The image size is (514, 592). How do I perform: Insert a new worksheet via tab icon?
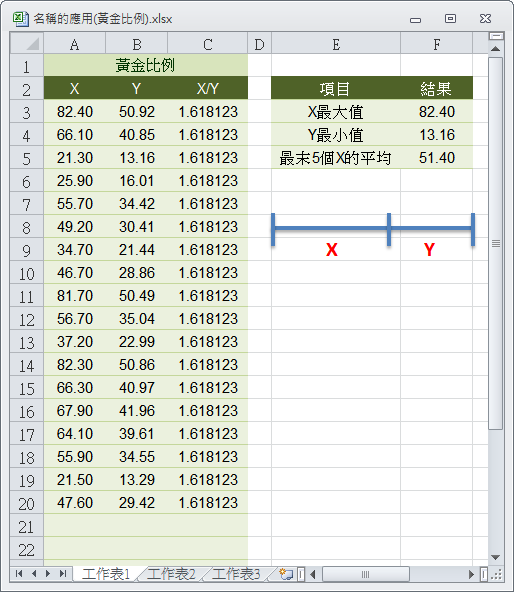(286, 574)
